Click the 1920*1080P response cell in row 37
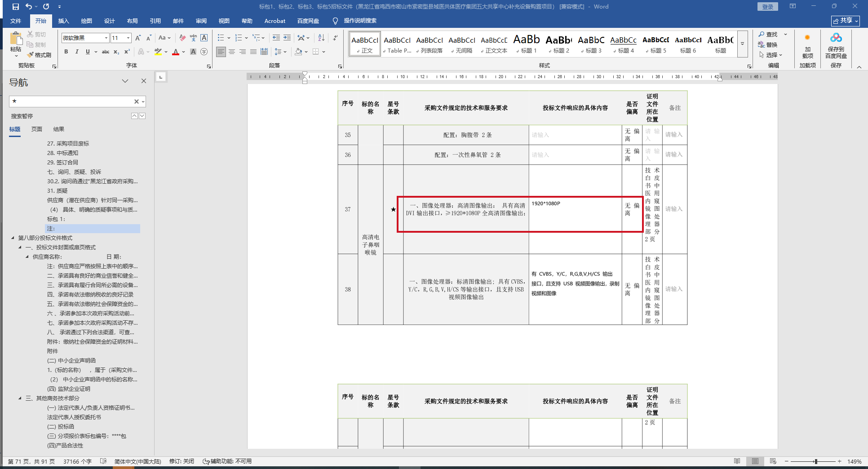Screen dimensions: 868x469 (575, 209)
